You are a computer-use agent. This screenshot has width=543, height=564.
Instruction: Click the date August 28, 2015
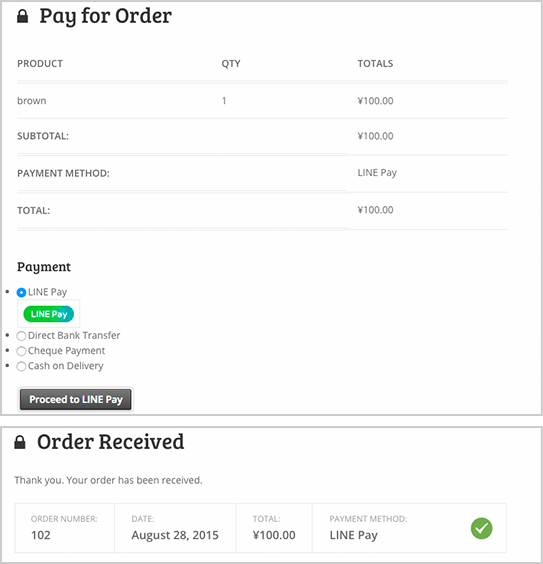click(x=175, y=535)
